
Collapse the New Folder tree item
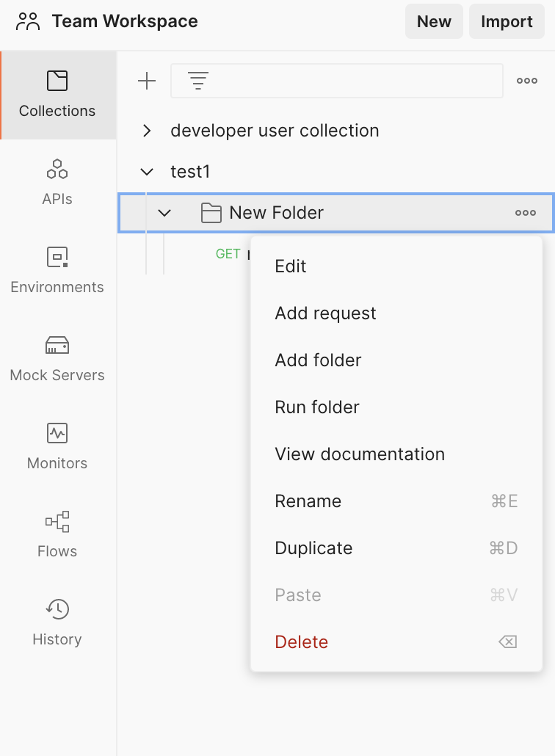coord(164,213)
